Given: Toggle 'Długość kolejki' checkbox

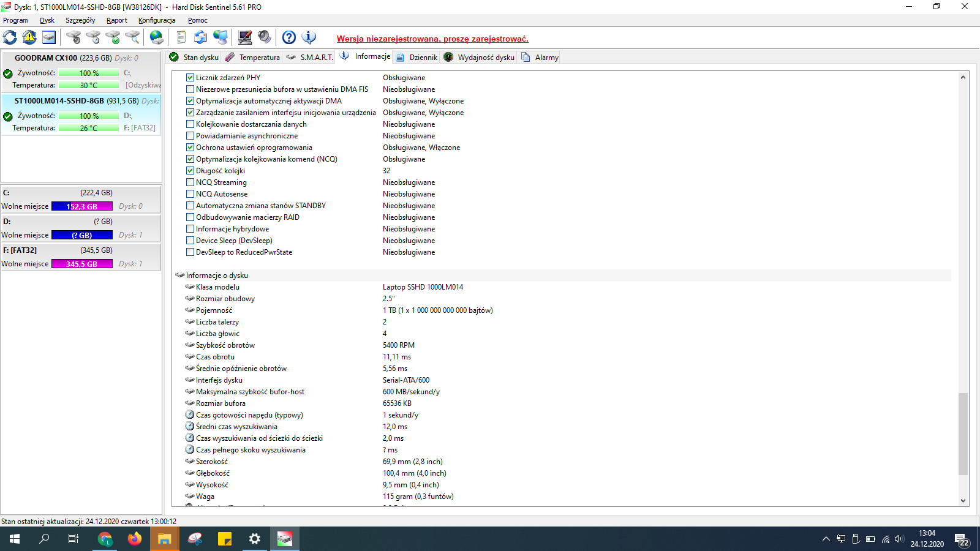Looking at the screenshot, I should pyautogui.click(x=190, y=171).
